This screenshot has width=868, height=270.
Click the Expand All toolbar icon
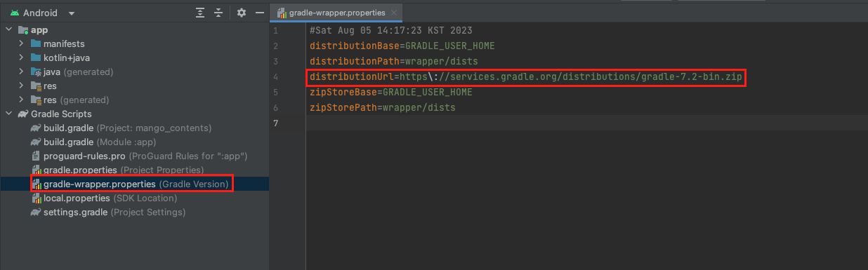coord(201,13)
